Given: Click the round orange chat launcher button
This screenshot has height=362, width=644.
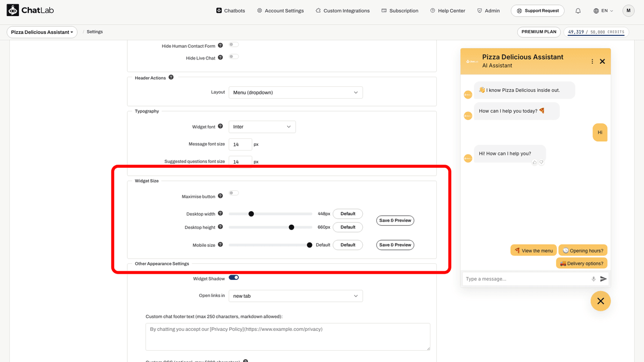Looking at the screenshot, I should tap(601, 301).
